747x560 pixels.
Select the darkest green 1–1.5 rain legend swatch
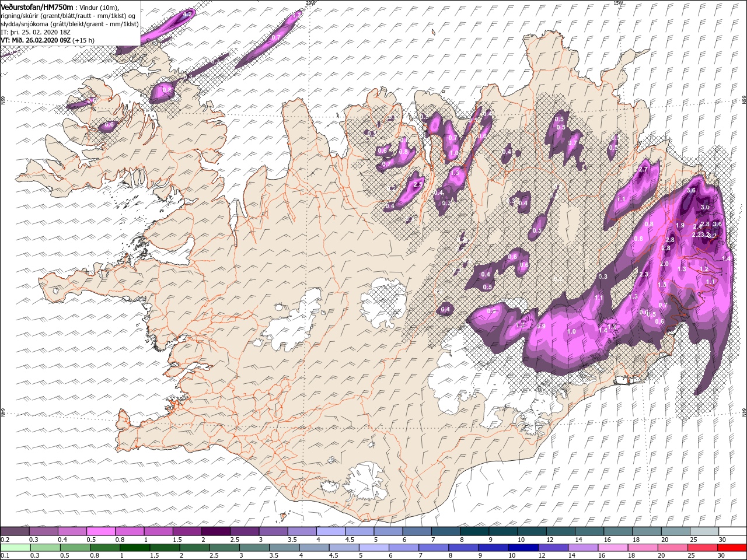(135, 548)
